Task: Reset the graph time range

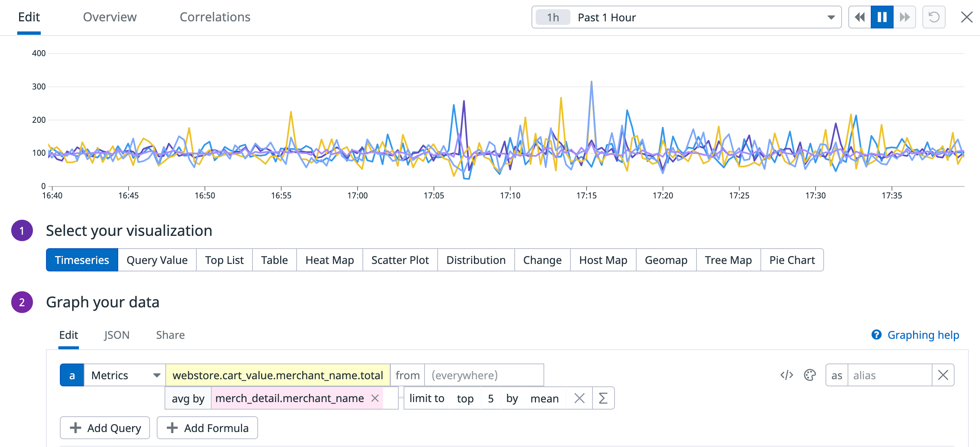Action: (x=934, y=17)
